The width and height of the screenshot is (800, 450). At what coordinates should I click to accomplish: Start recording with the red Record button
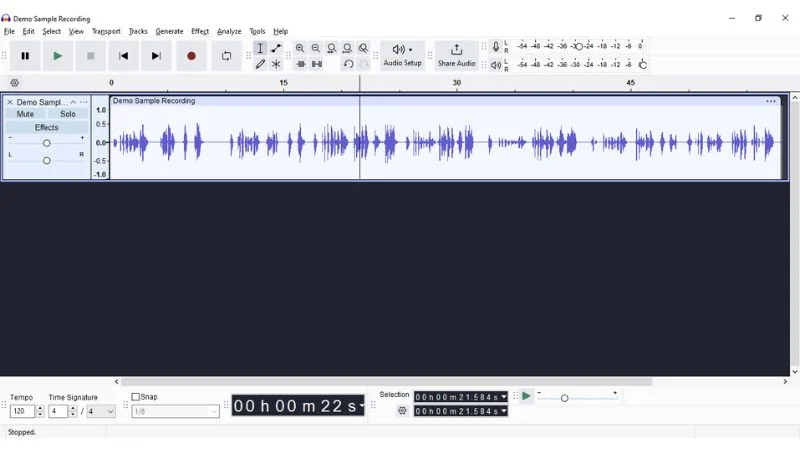[191, 56]
